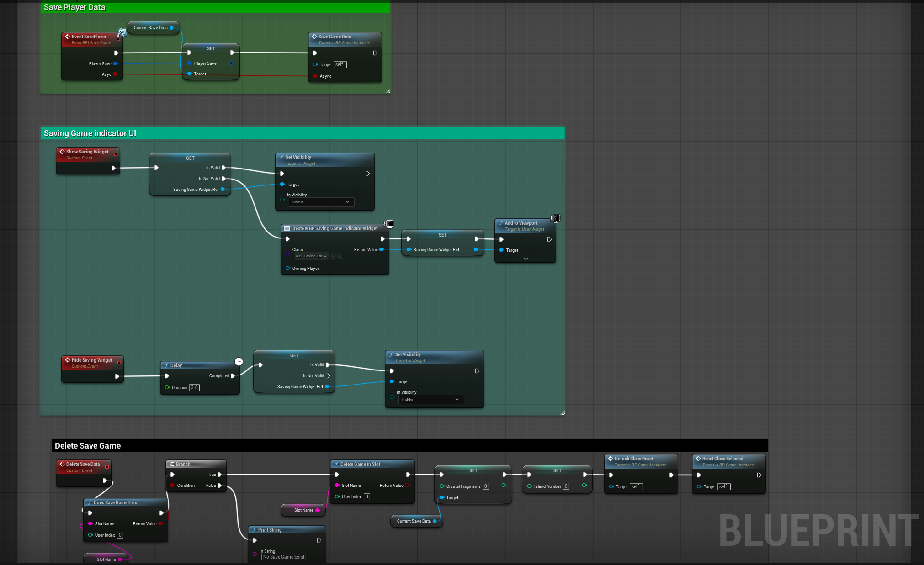The image size is (924, 565).
Task: Click the Crystal Fragments output pin on SET node
Action: pos(504,486)
